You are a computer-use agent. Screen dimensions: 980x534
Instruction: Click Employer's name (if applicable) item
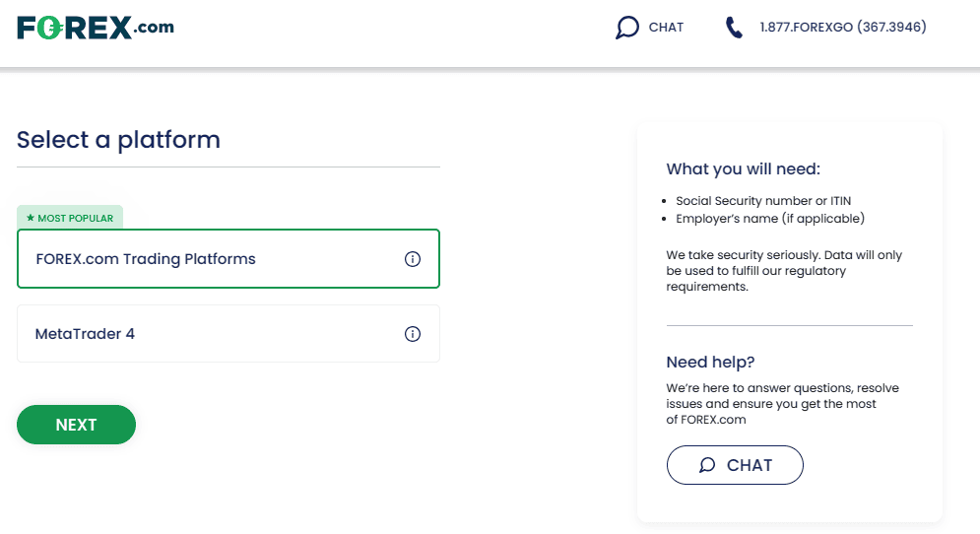pyautogui.click(x=770, y=218)
